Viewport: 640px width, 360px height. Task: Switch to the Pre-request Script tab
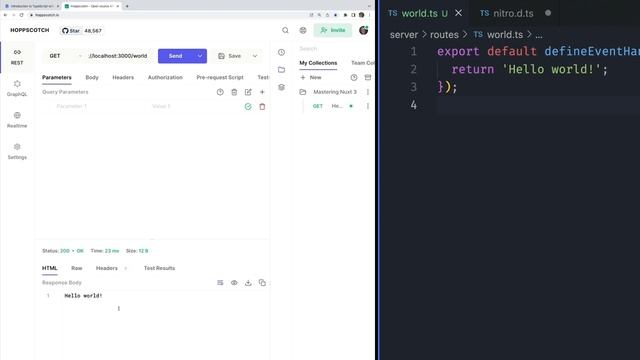tap(220, 78)
